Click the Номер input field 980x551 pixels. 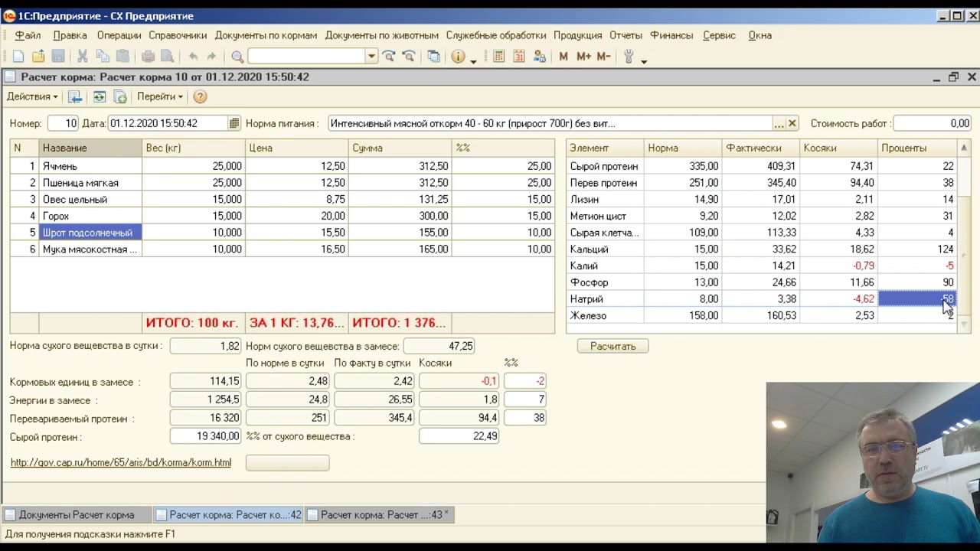tap(63, 123)
